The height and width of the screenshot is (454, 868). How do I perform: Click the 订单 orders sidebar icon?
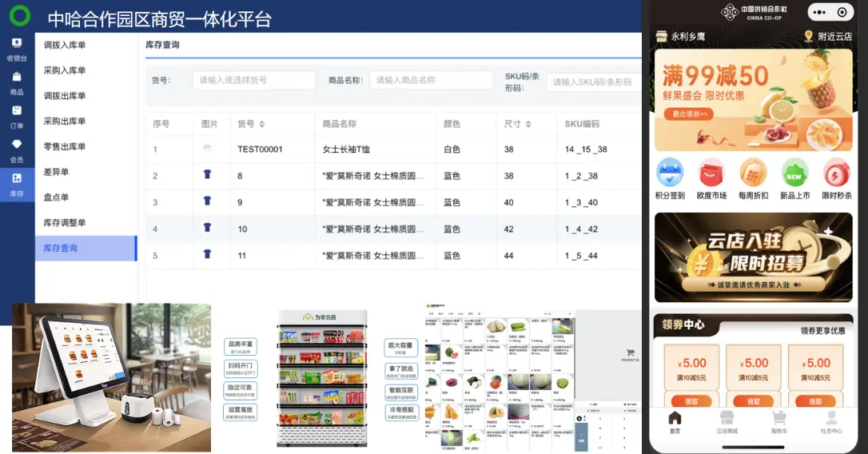[17, 111]
